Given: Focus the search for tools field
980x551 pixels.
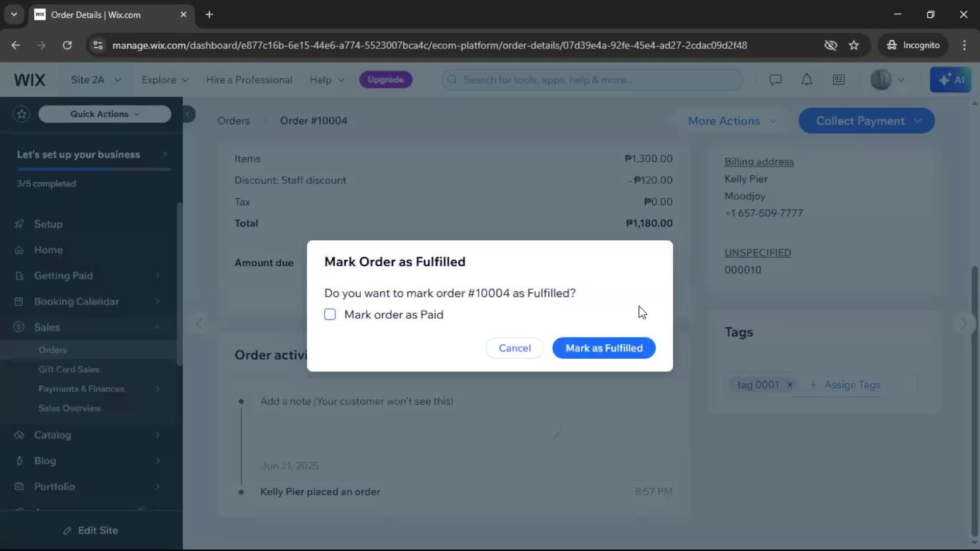Looking at the screenshot, I should click(x=592, y=80).
